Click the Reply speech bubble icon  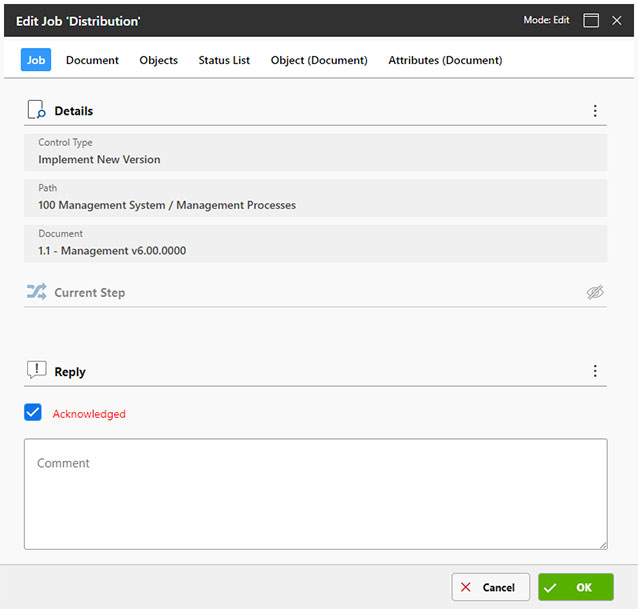click(36, 371)
